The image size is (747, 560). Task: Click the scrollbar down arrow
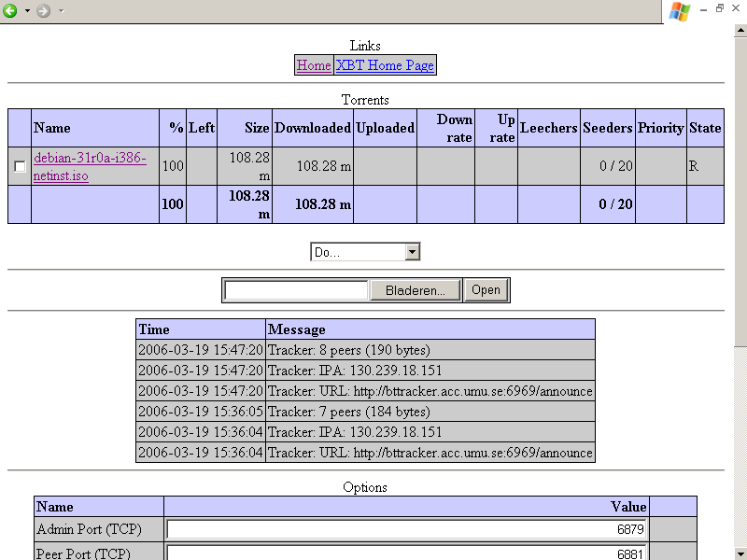click(740, 553)
